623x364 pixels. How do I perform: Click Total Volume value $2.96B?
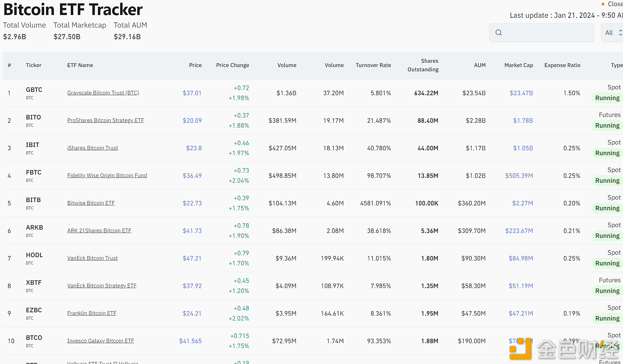point(15,37)
